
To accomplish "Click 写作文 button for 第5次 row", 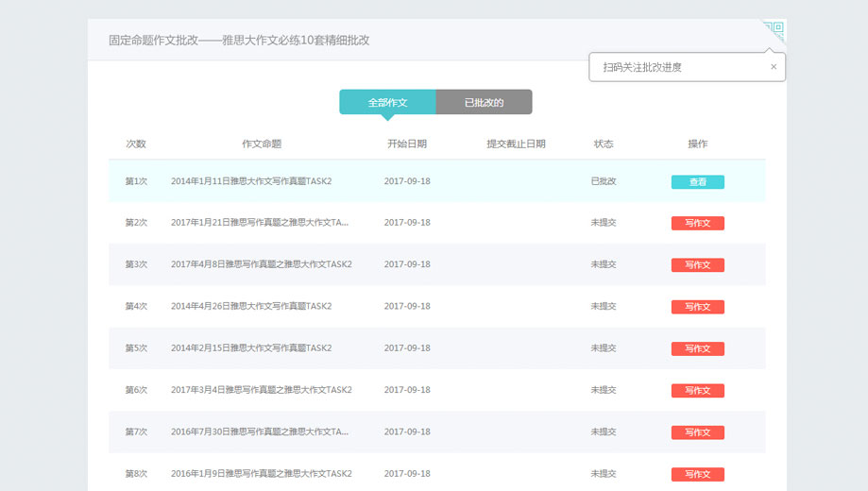I will click(697, 348).
